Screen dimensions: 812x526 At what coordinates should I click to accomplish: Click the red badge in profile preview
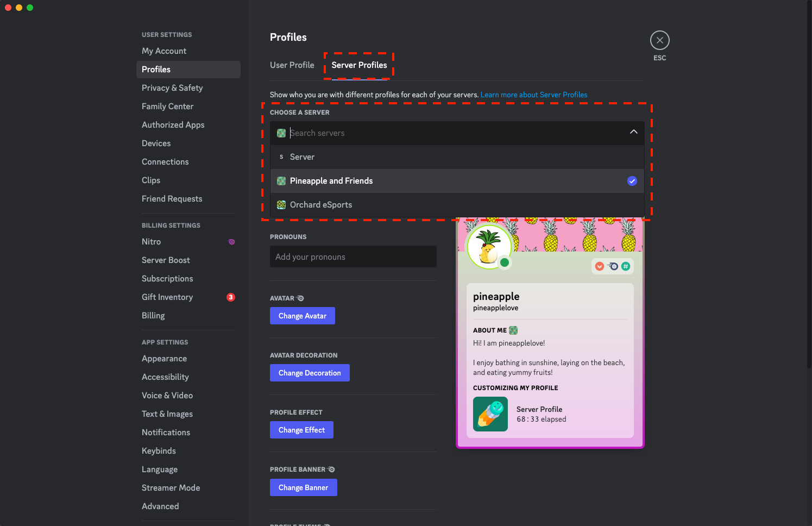pyautogui.click(x=600, y=266)
